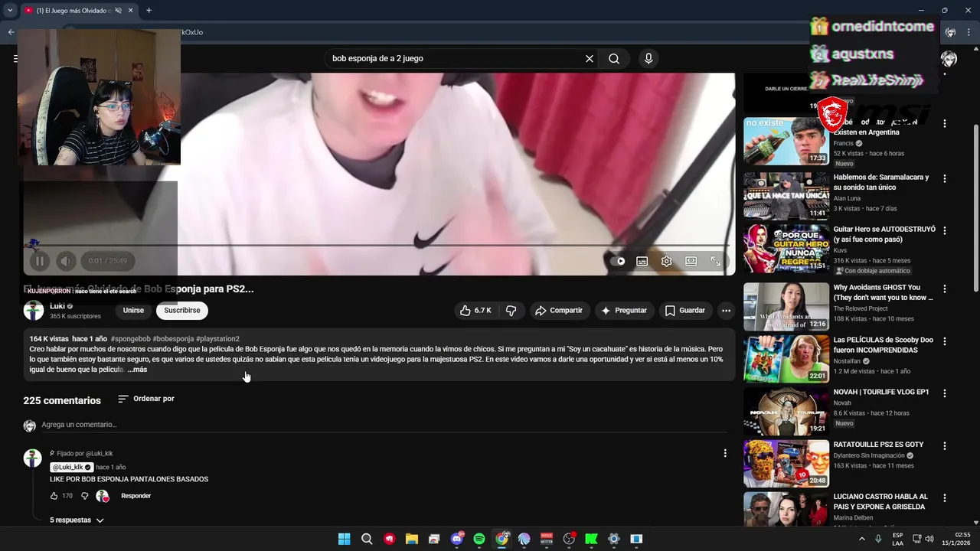Image resolution: width=980 pixels, height=551 pixels.
Task: Open the player settings gear
Action: 667,261
